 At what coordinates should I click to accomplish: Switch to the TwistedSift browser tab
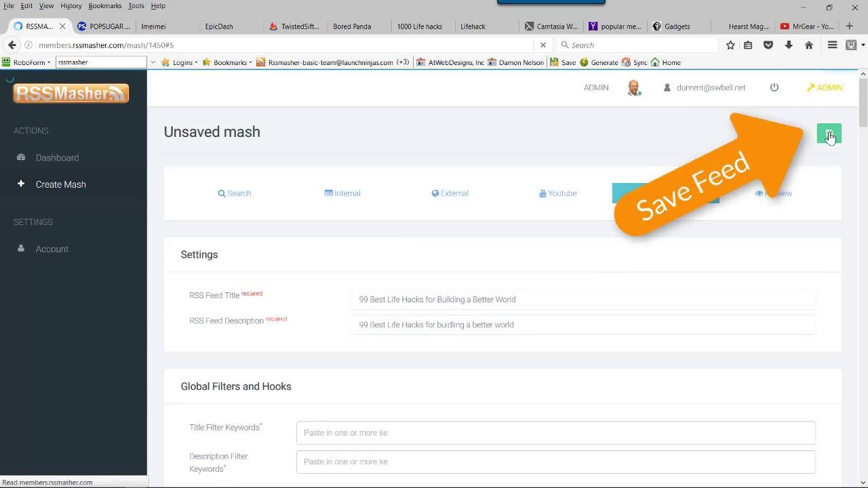pos(294,26)
